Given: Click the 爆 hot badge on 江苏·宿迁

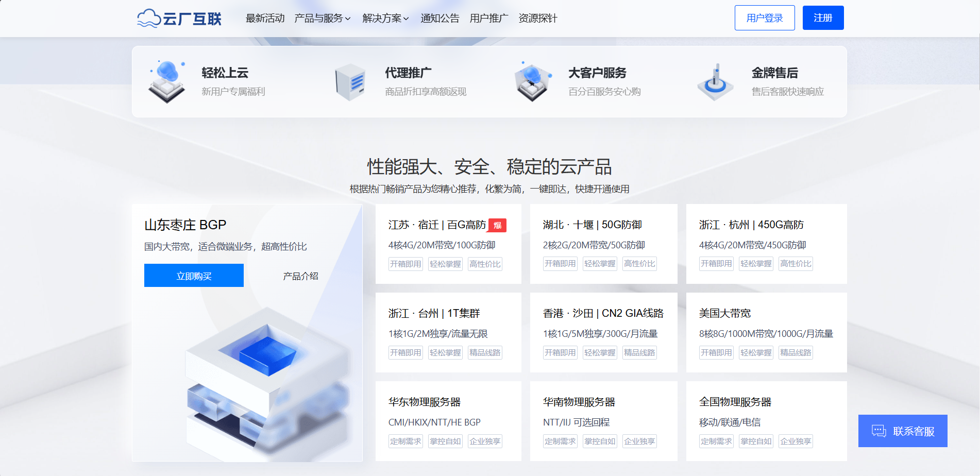Looking at the screenshot, I should click(497, 226).
